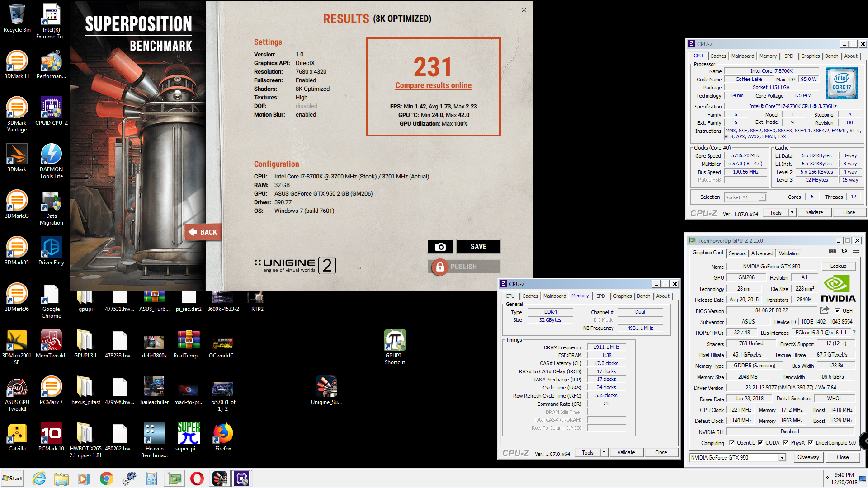Screen dimensions: 868x488
Task: Expand the Tools dropdown arrow in CPU-Z Memory window
Action: click(604, 452)
